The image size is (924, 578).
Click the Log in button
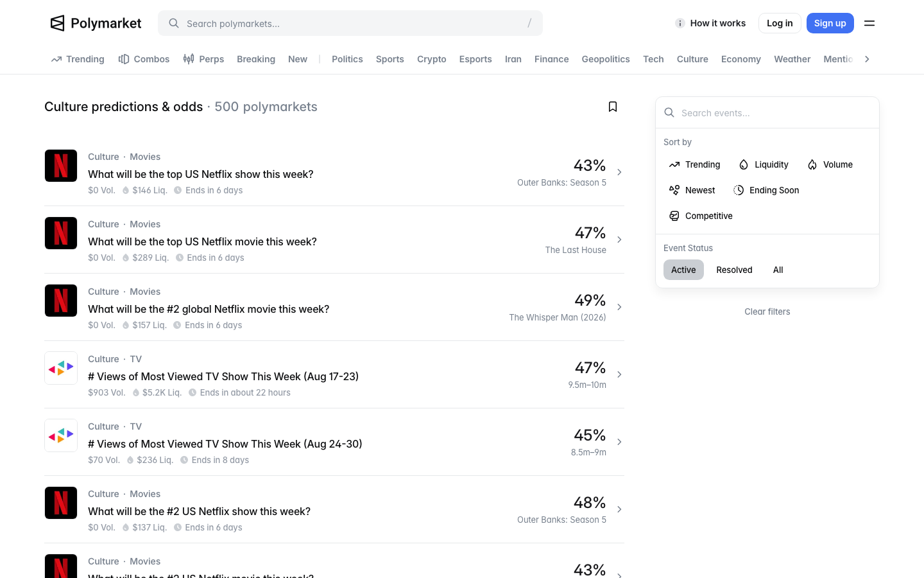click(780, 23)
